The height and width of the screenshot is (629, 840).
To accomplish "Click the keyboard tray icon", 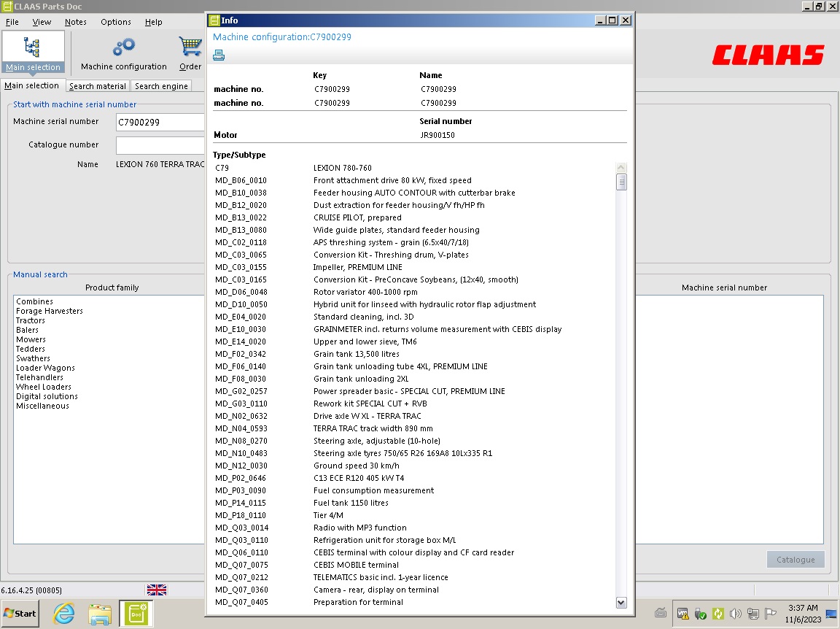I will [661, 613].
